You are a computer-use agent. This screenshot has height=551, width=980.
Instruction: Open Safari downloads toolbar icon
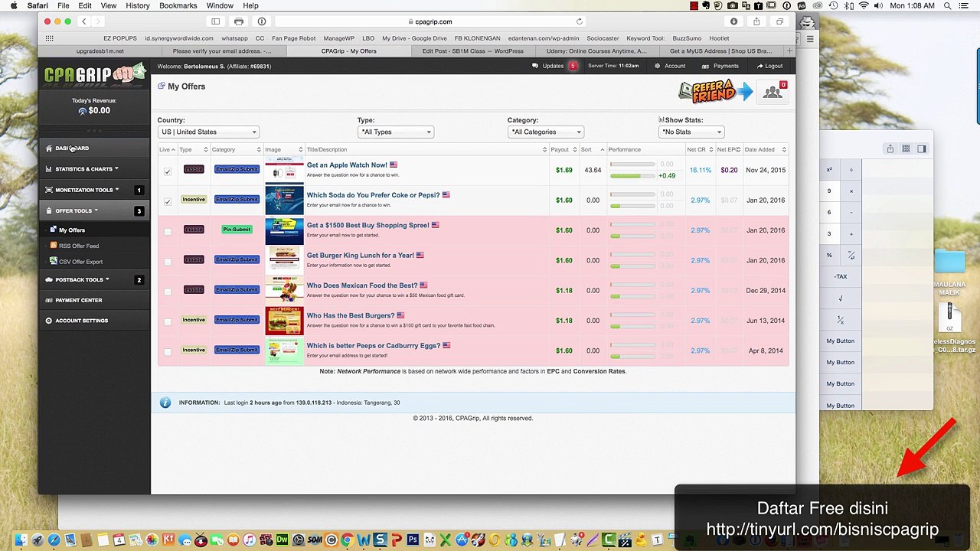pyautogui.click(x=733, y=21)
